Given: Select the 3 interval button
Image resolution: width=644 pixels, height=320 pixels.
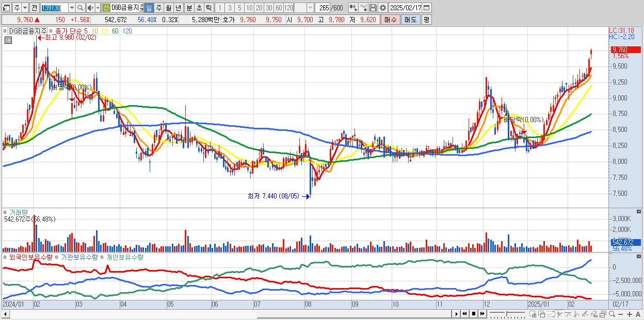Looking at the screenshot, I should pyautogui.click(x=230, y=8).
